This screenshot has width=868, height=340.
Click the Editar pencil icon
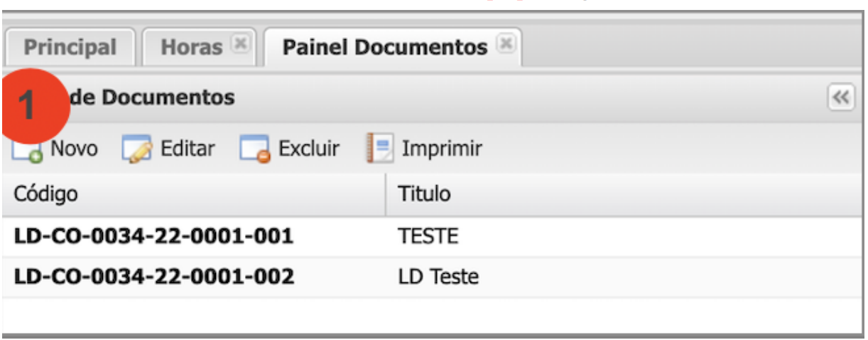click(x=137, y=149)
